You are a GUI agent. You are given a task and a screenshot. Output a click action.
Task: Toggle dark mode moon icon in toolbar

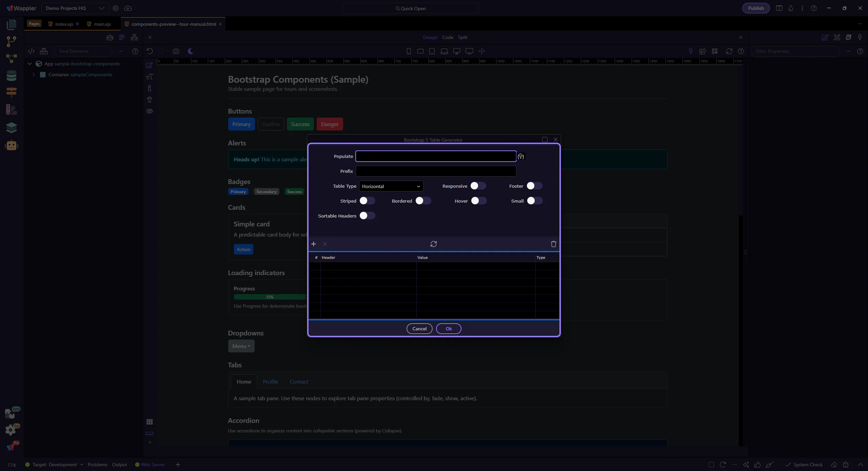click(191, 51)
